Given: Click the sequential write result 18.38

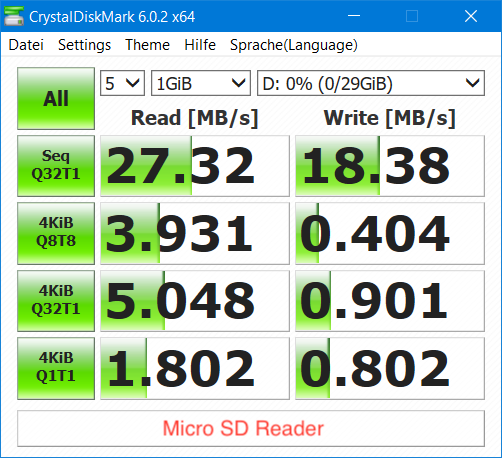Looking at the screenshot, I should pos(390,166).
